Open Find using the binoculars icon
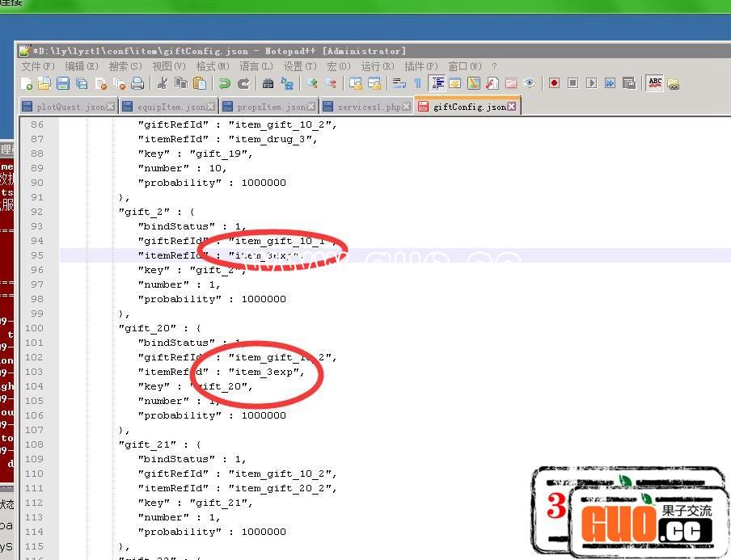 [x=268, y=83]
